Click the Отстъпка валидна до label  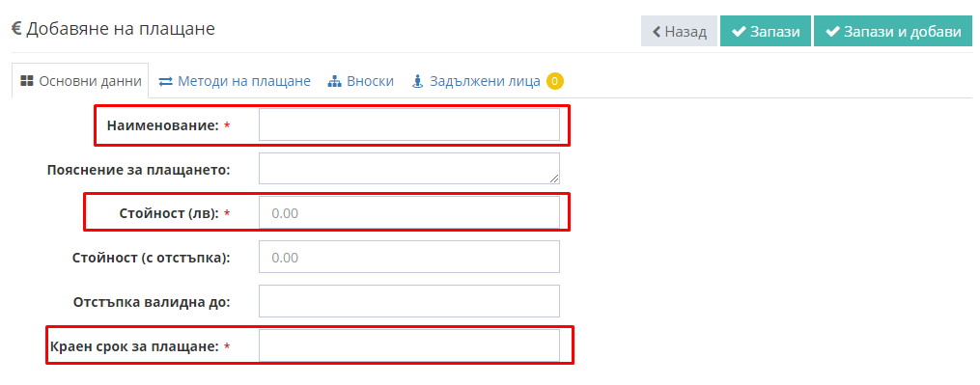152,302
